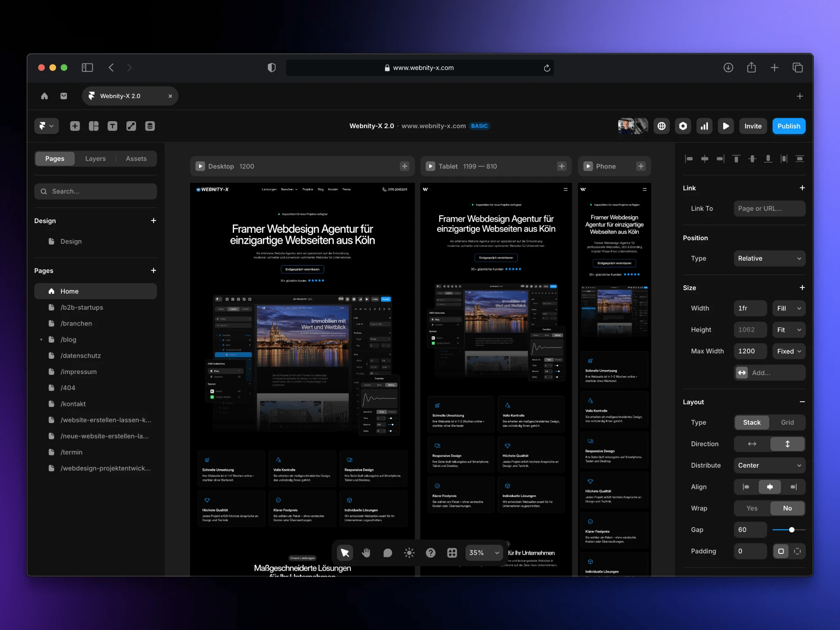Click align top icon in properties panel
Image resolution: width=840 pixels, height=630 pixels.
click(736, 158)
